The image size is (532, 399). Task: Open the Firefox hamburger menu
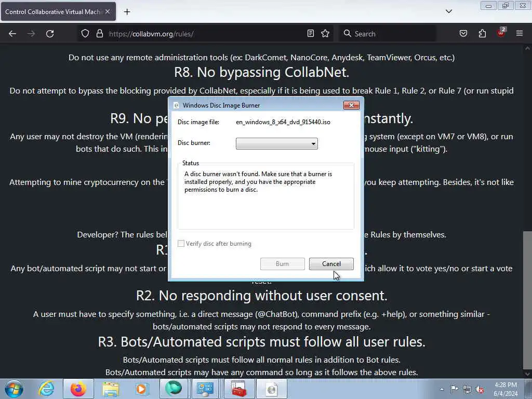click(520, 34)
